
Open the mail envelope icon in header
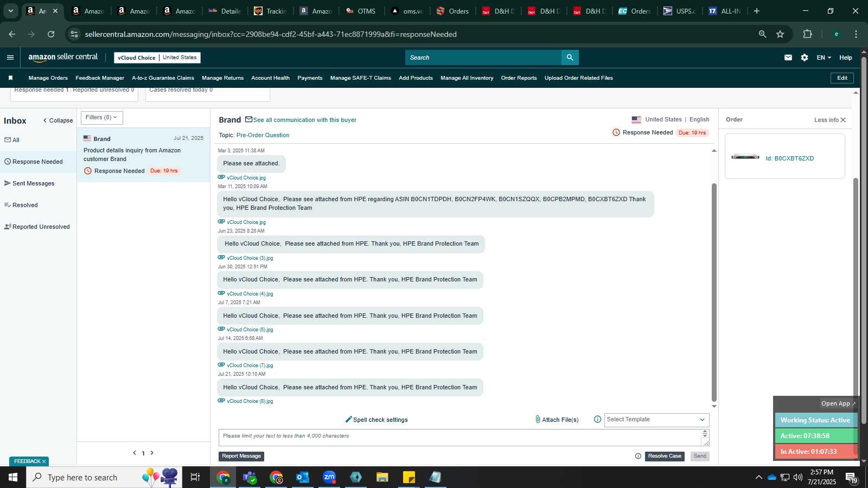788,57
